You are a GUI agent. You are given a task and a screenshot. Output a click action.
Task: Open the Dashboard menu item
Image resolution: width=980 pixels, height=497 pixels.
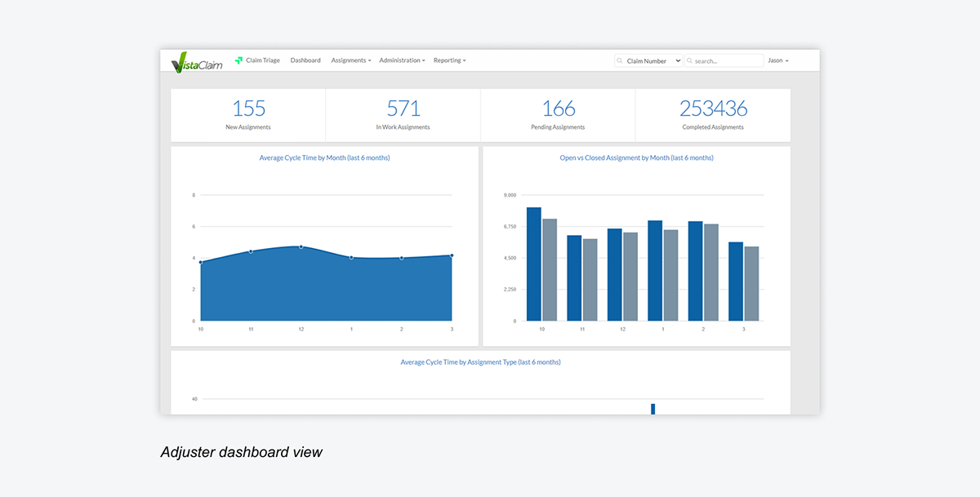[x=305, y=60]
